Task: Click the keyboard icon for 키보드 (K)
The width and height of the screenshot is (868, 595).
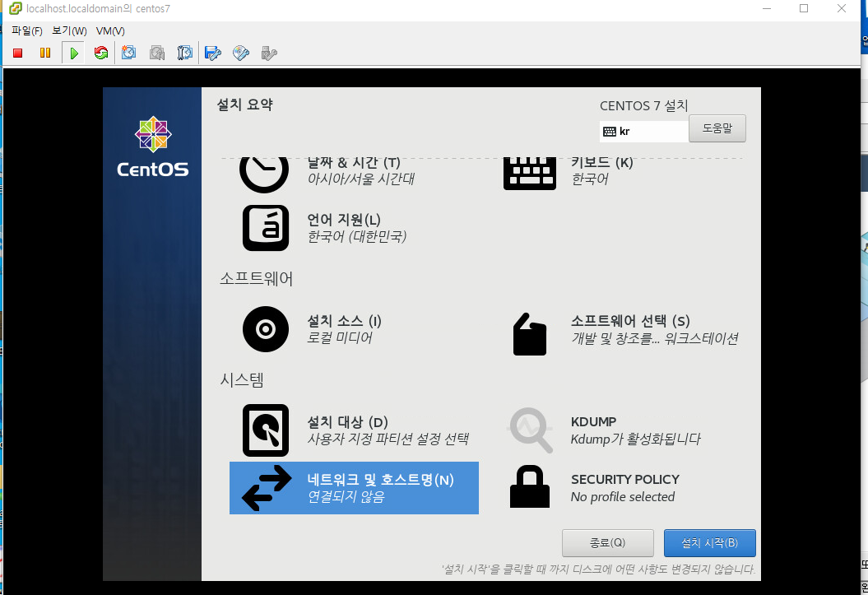Action: (x=530, y=174)
